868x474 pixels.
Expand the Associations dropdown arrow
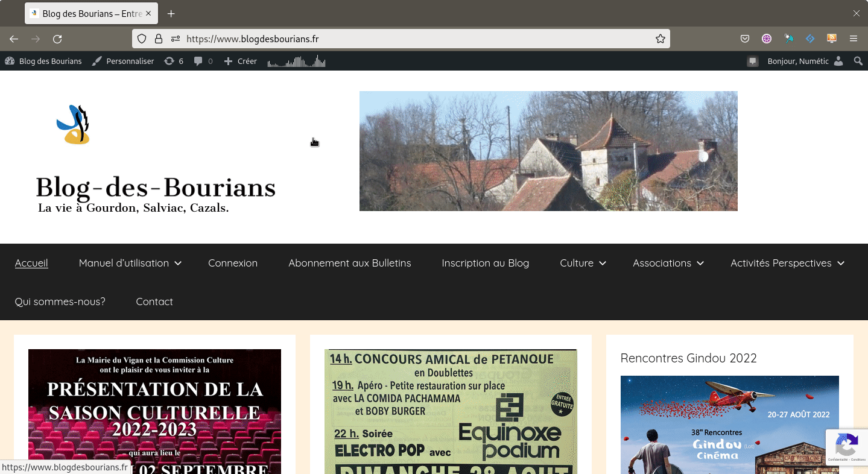[700, 264]
